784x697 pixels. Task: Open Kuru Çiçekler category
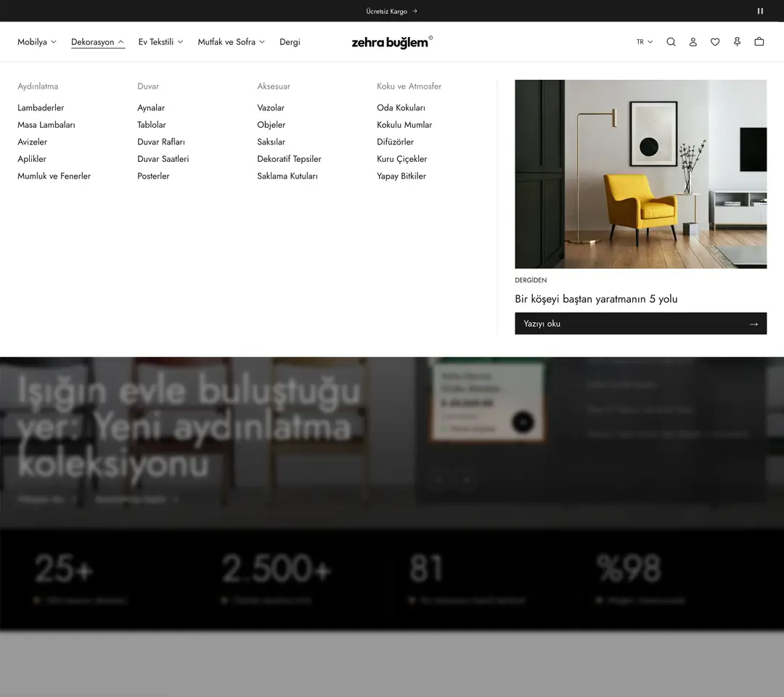coord(402,159)
